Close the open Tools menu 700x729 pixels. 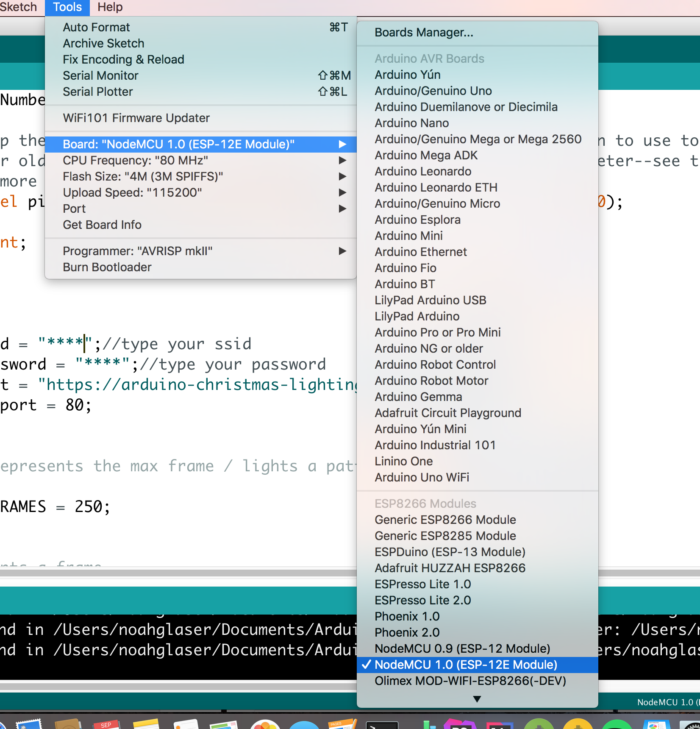(67, 7)
